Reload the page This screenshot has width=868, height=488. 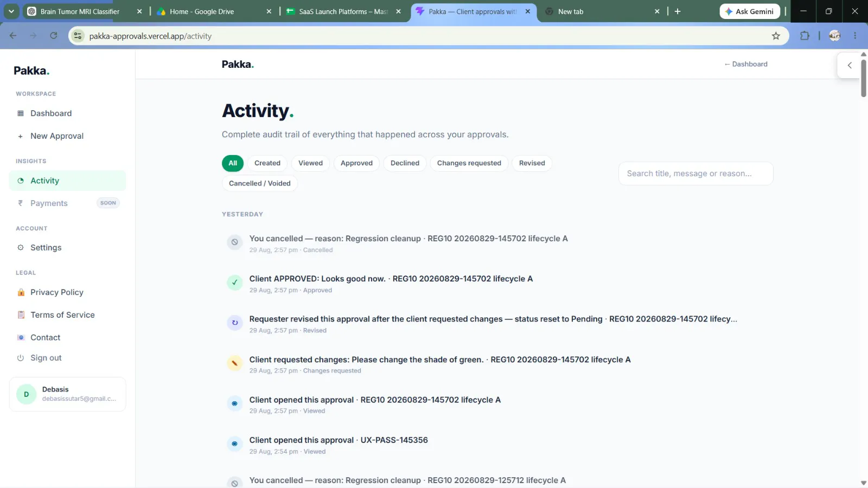pyautogui.click(x=53, y=36)
